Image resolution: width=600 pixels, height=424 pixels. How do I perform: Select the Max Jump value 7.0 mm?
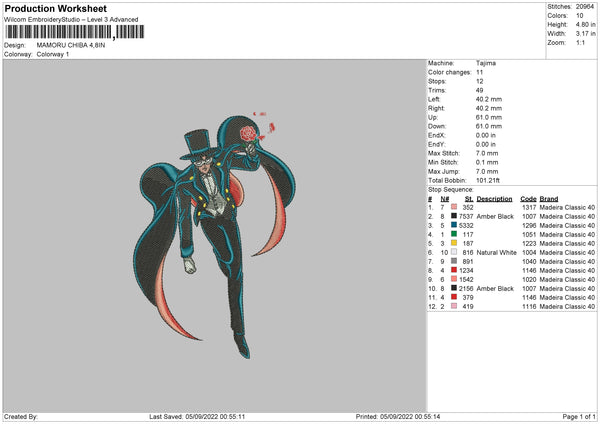tap(487, 171)
